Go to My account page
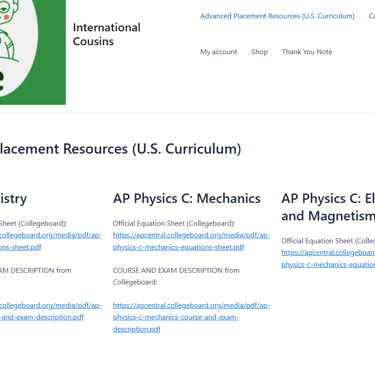The height and width of the screenshot is (366, 375). 219,52
